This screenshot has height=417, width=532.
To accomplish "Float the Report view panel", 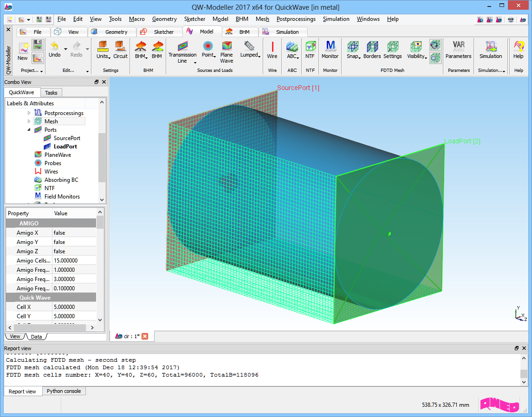I will (x=516, y=348).
